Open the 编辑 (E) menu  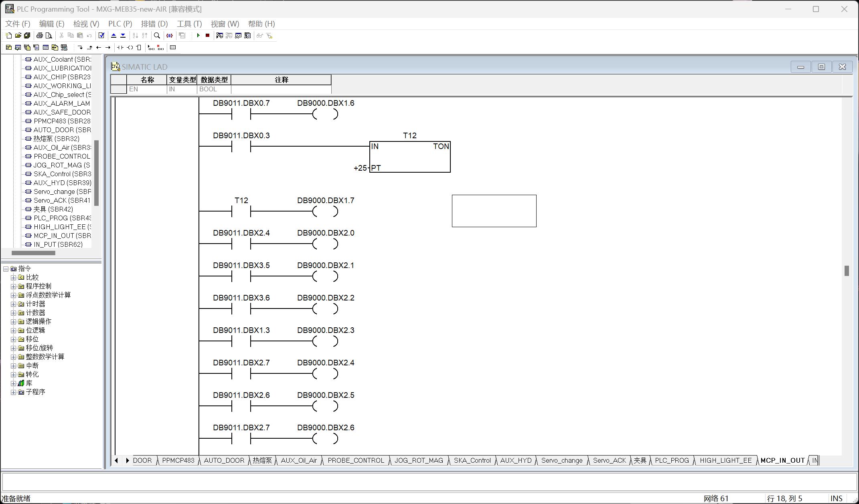pyautogui.click(x=52, y=24)
